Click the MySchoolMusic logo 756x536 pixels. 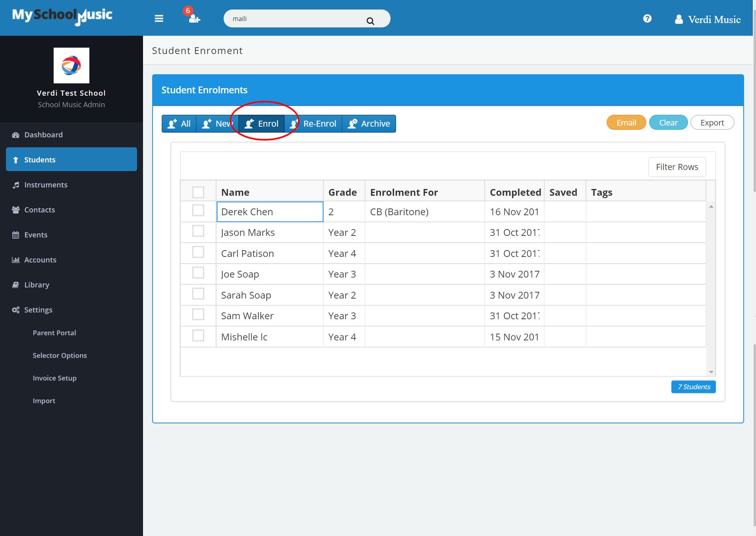pyautogui.click(x=62, y=16)
